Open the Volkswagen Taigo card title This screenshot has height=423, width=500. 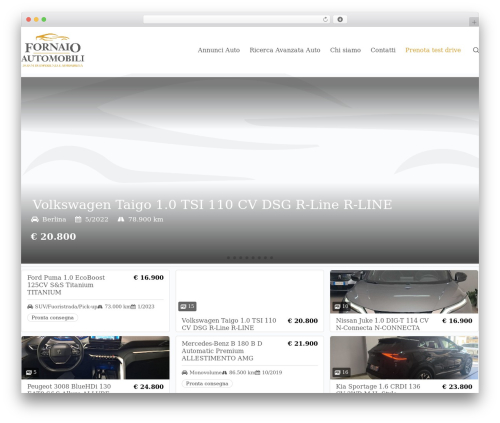pos(229,324)
